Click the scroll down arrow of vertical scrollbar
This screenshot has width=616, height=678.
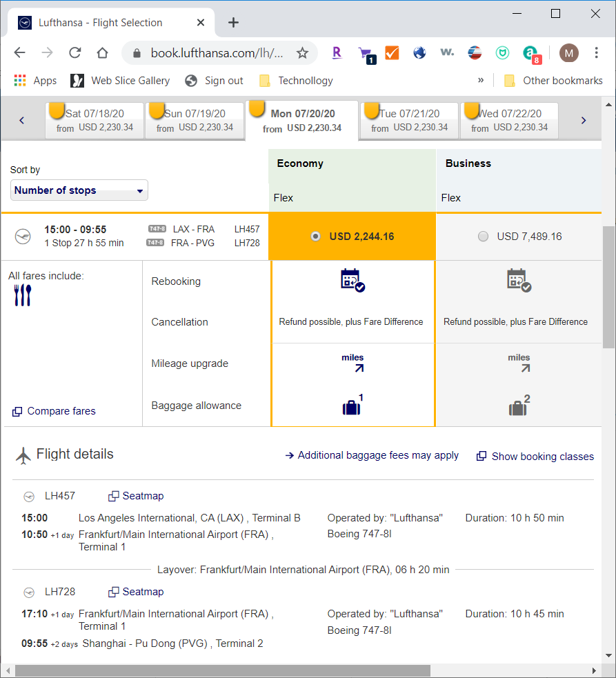point(608,655)
